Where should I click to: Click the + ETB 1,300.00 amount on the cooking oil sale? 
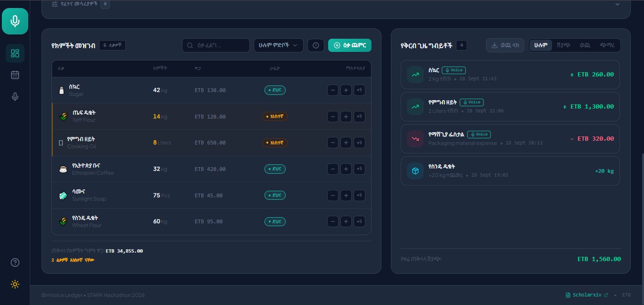(588, 107)
